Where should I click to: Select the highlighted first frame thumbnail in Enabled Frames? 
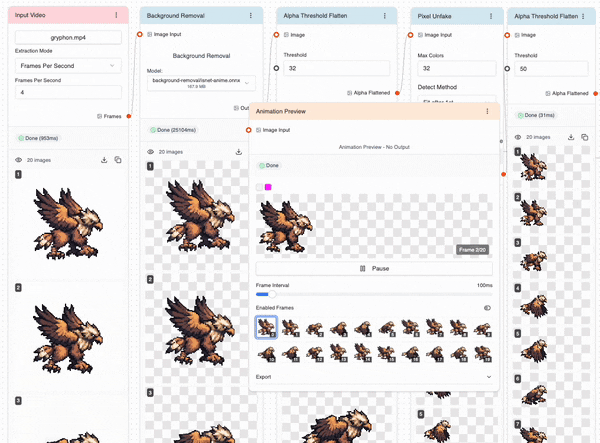point(266,327)
